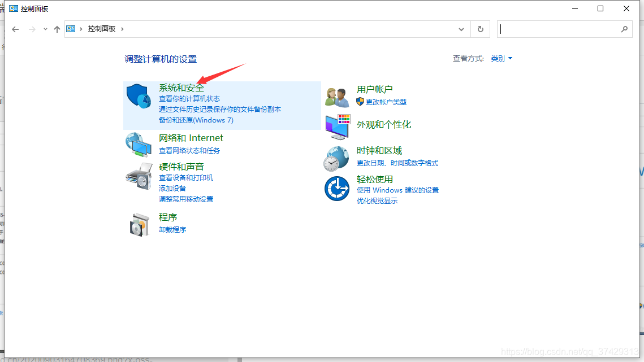Open 用户帐户 category link

374,89
